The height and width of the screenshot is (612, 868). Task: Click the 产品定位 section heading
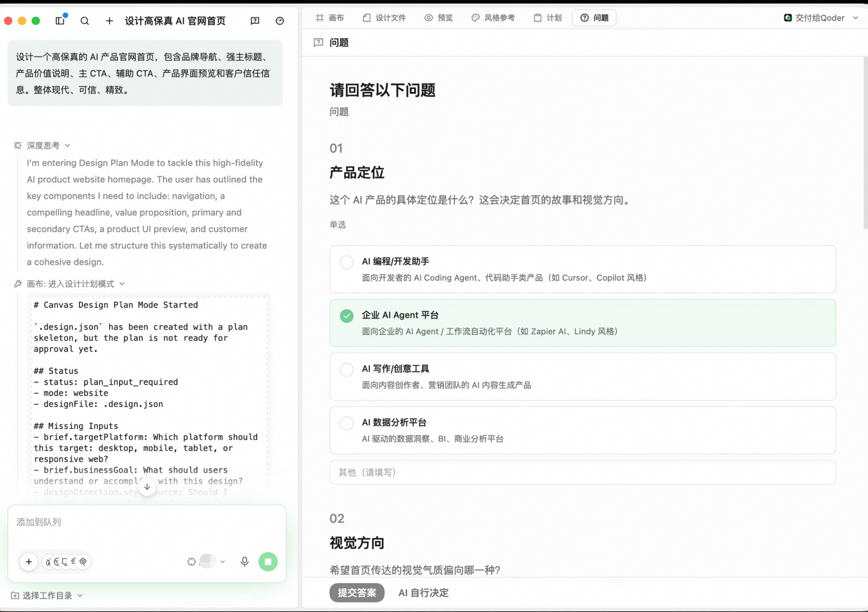pos(357,172)
